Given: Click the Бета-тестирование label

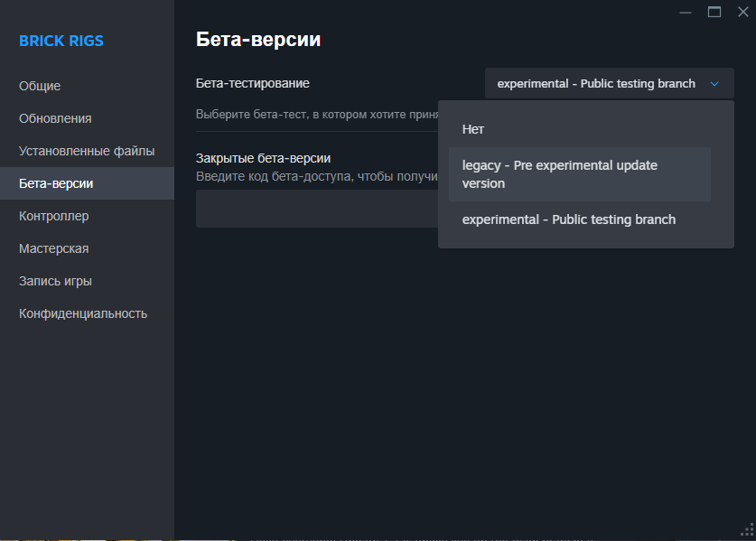Looking at the screenshot, I should click(x=253, y=83).
